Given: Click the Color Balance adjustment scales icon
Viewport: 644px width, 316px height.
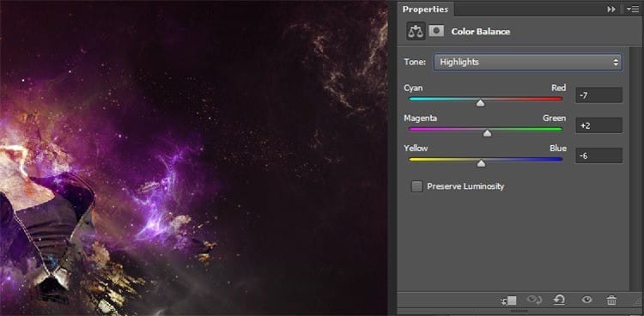Looking at the screenshot, I should coord(416,31).
